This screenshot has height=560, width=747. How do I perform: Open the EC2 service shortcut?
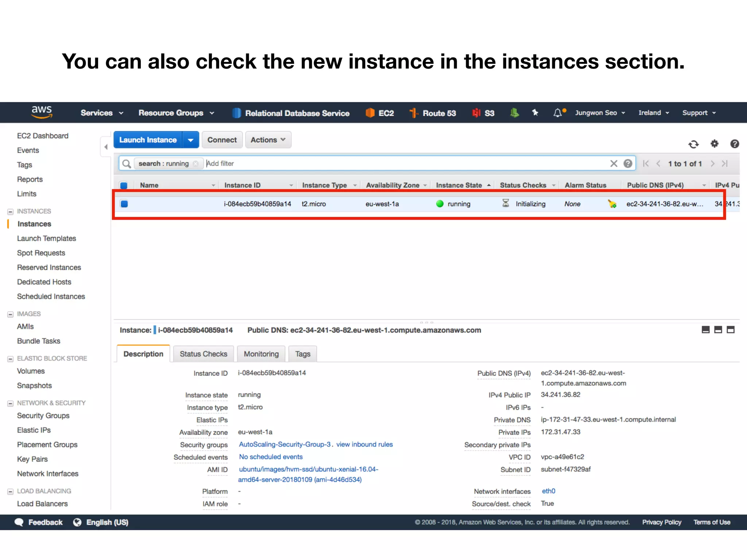point(379,113)
